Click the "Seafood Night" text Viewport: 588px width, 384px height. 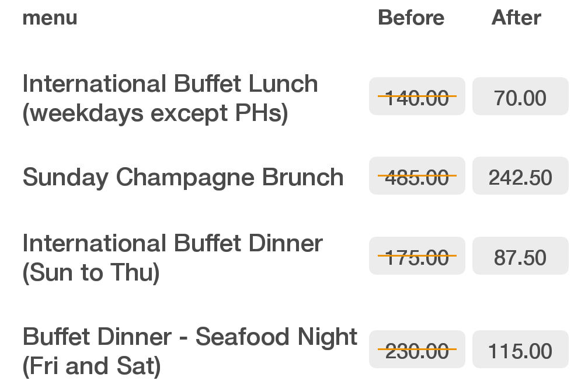276,337
